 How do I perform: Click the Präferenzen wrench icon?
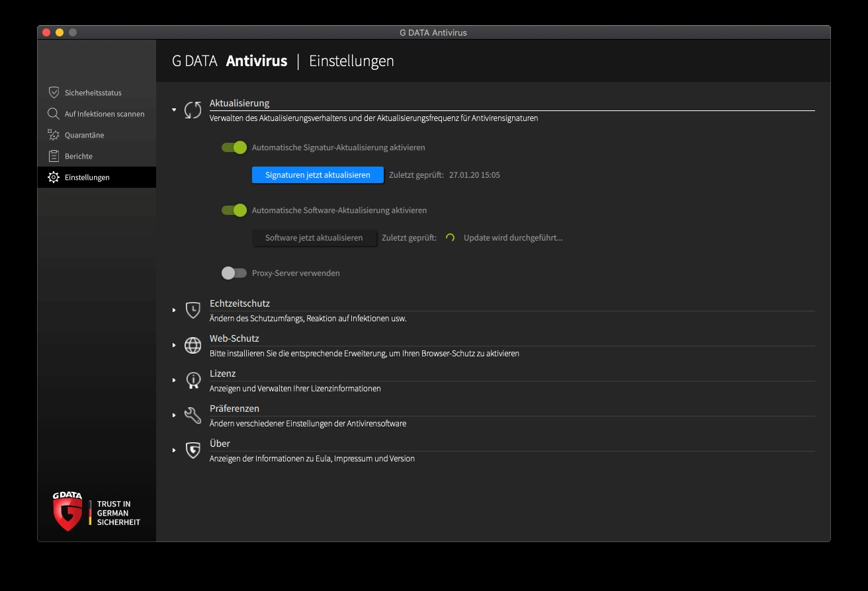point(193,415)
